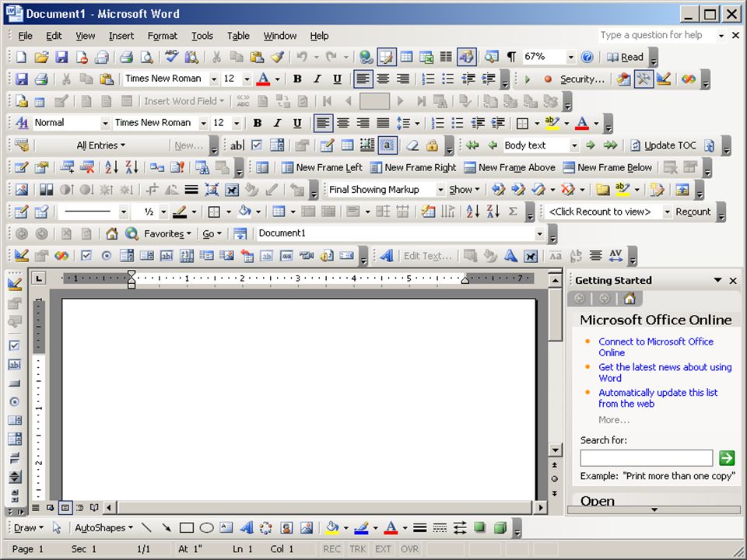
Task: Open Microsoft Word Help question mark icon
Action: click(587, 57)
